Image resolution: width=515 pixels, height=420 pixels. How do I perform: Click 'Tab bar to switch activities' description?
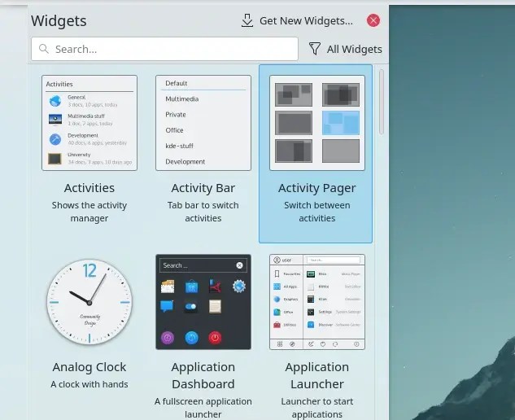coord(203,212)
